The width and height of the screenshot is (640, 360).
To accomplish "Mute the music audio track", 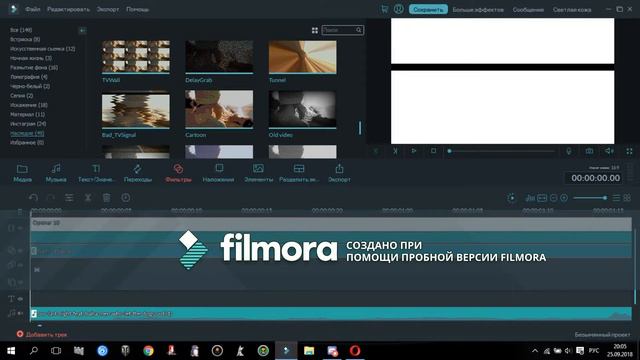I will click(x=20, y=313).
